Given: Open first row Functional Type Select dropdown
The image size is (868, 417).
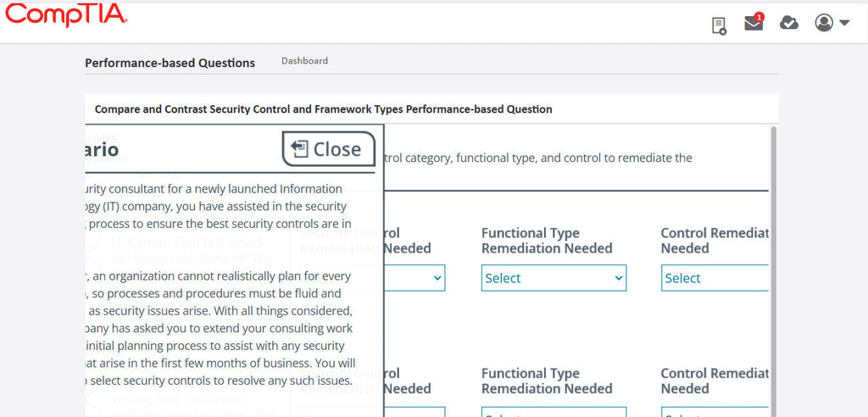Looking at the screenshot, I should coord(554,278).
